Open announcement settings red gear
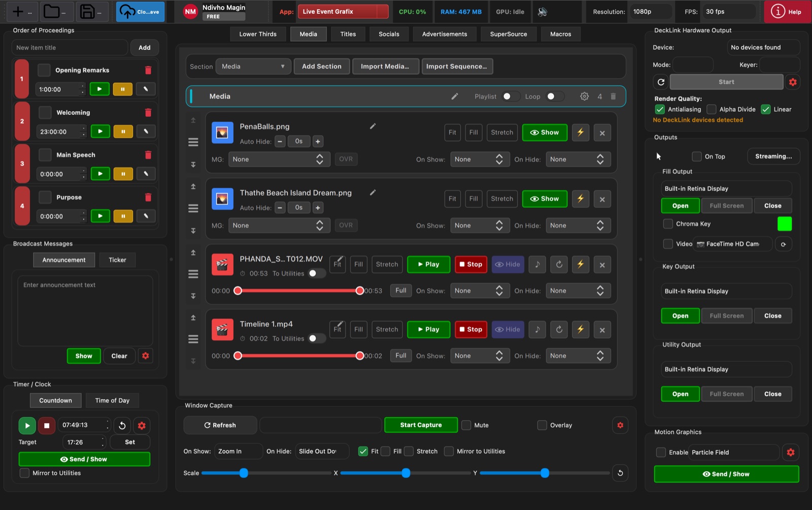The image size is (812, 510). pyautogui.click(x=146, y=356)
